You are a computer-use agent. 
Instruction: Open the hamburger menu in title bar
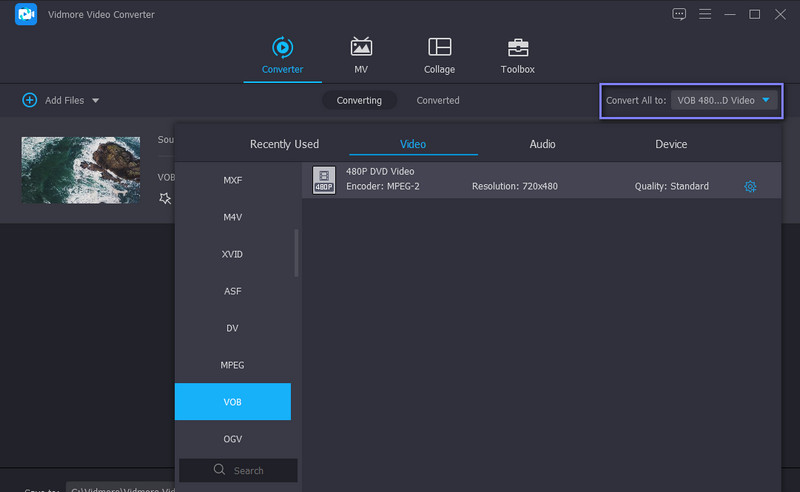point(706,14)
